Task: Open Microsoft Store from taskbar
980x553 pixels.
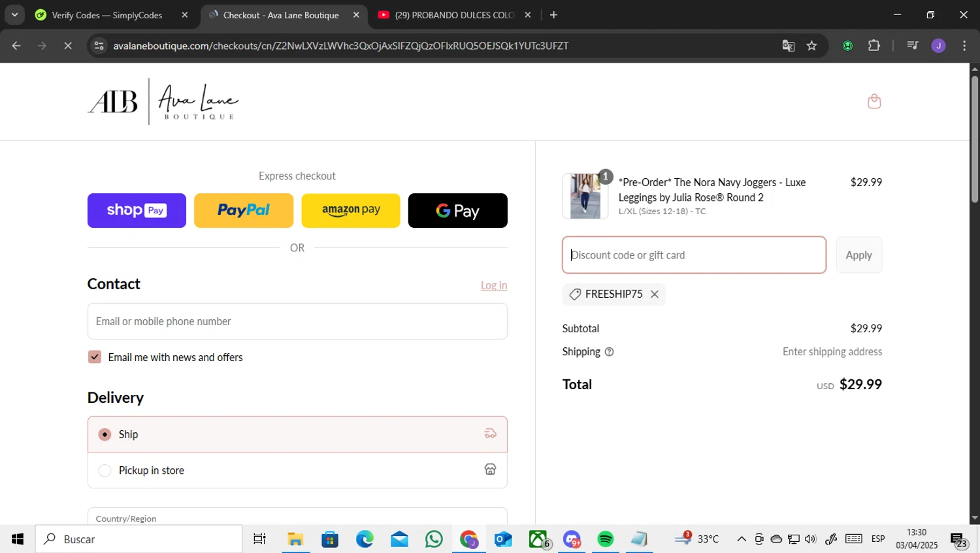Action: coord(330,539)
